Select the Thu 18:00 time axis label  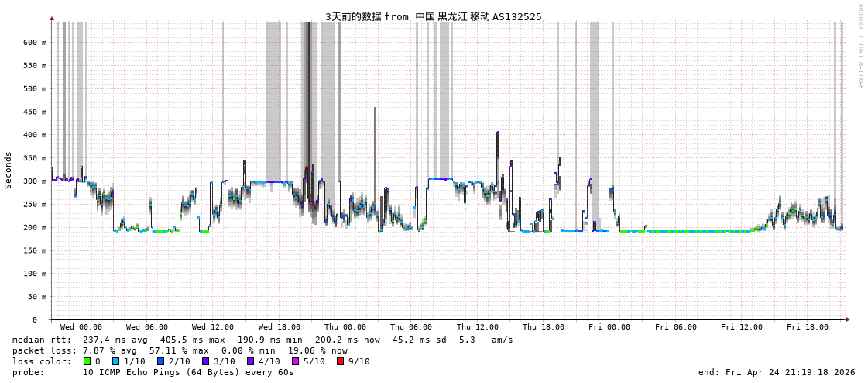point(543,327)
